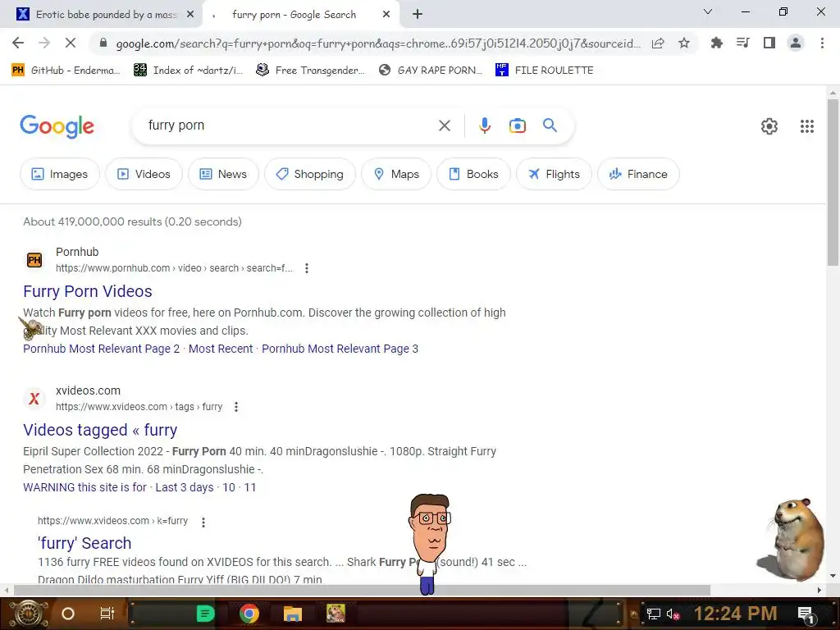This screenshot has height=630, width=840.
Task: Open the Windows Start button
Action: coord(29,614)
